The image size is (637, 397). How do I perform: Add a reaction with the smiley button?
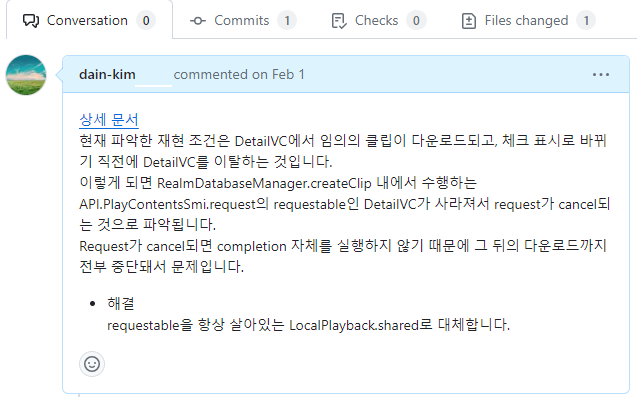[92, 364]
